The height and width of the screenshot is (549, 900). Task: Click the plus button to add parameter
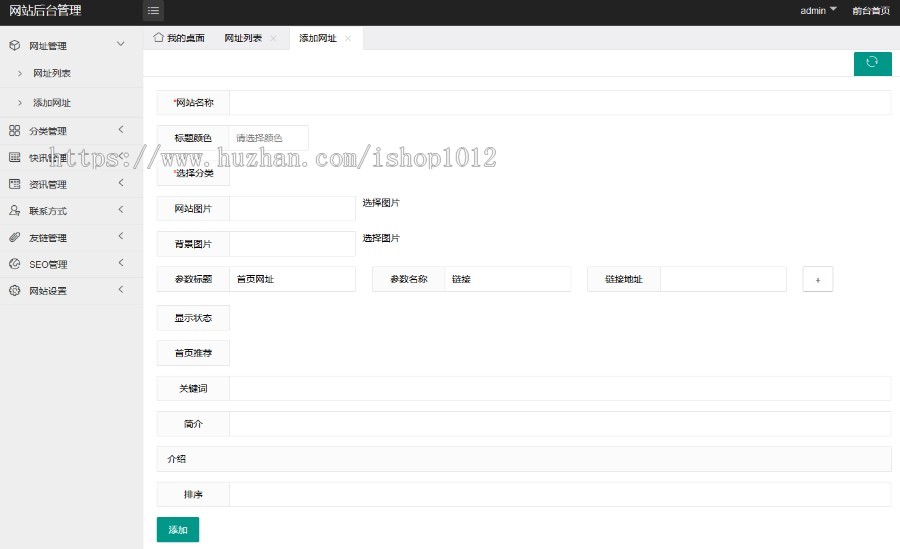[818, 280]
